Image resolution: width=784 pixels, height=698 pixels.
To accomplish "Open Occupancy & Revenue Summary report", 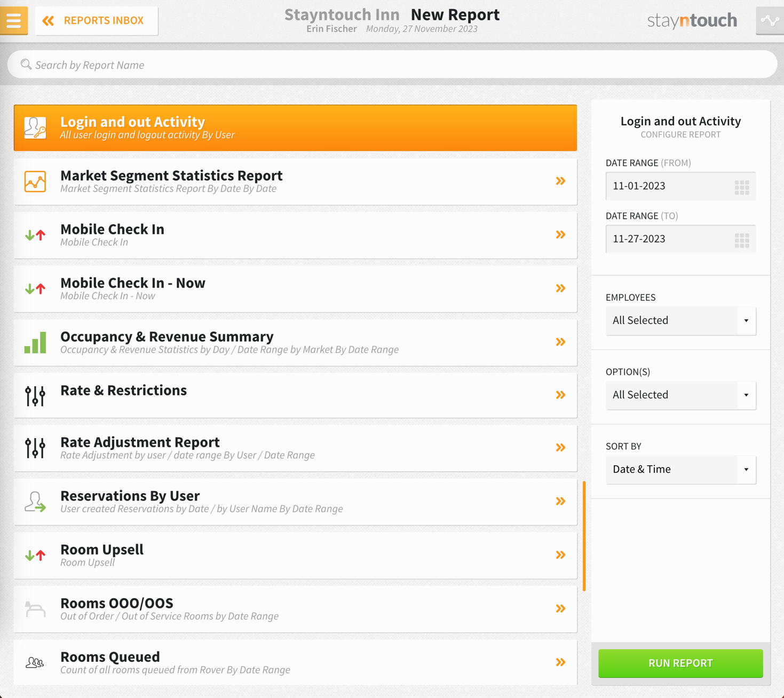I will (295, 343).
